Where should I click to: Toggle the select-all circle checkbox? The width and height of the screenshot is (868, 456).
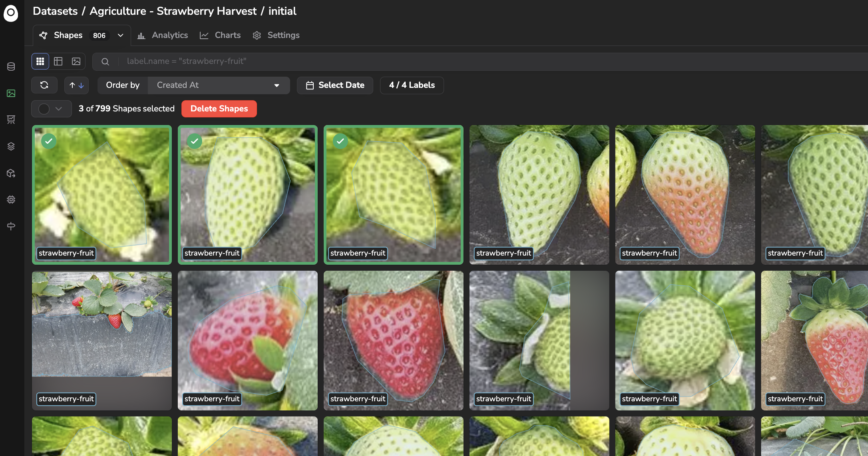tap(44, 109)
